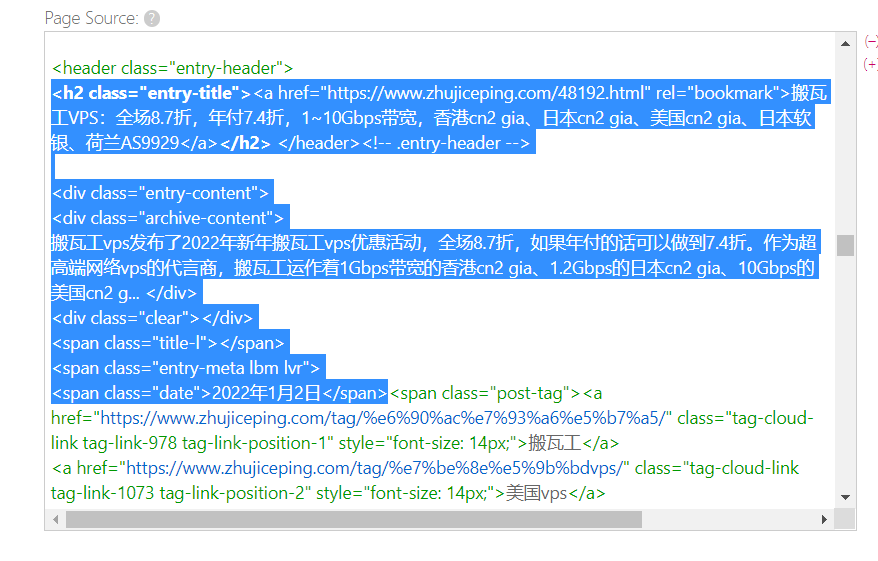Click the vertical scrollbar thumb
The image size is (878, 561).
coord(845,245)
